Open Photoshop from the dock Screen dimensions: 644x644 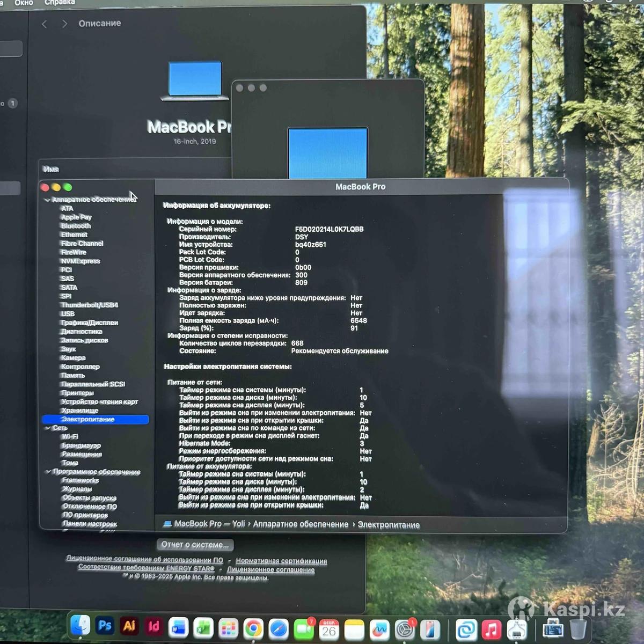point(105,626)
